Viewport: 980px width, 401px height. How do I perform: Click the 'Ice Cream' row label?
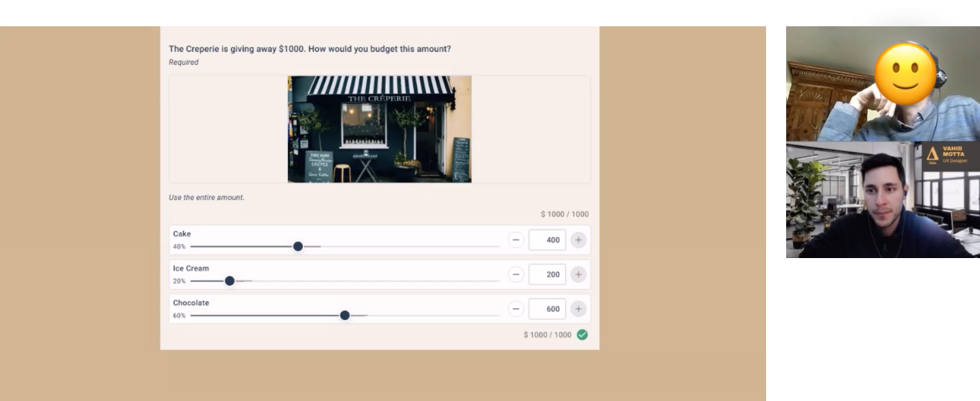pyautogui.click(x=191, y=269)
